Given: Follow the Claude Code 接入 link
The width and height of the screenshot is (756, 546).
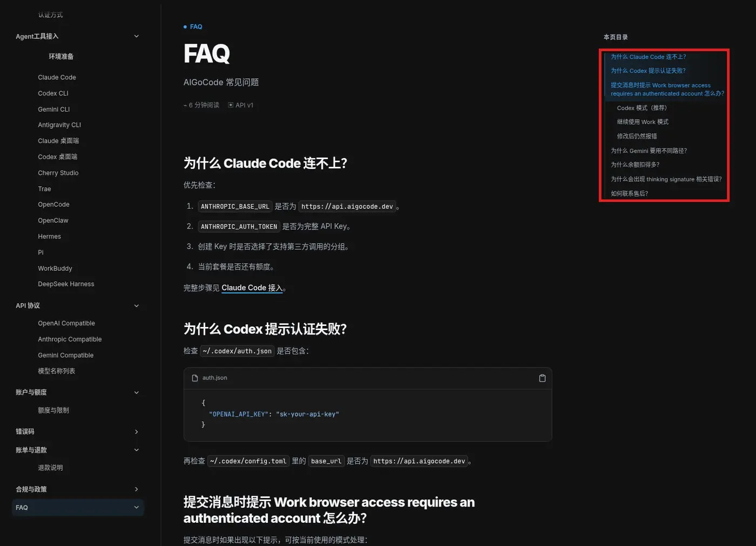Looking at the screenshot, I should coord(252,288).
